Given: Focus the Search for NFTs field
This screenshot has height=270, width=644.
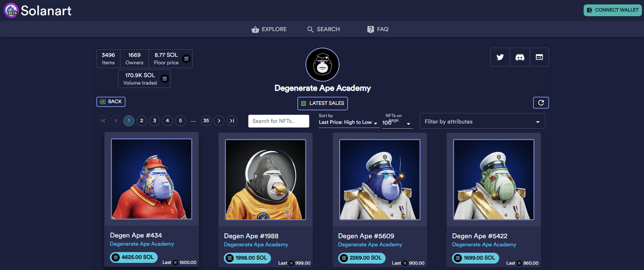Looking at the screenshot, I should pos(278,121).
